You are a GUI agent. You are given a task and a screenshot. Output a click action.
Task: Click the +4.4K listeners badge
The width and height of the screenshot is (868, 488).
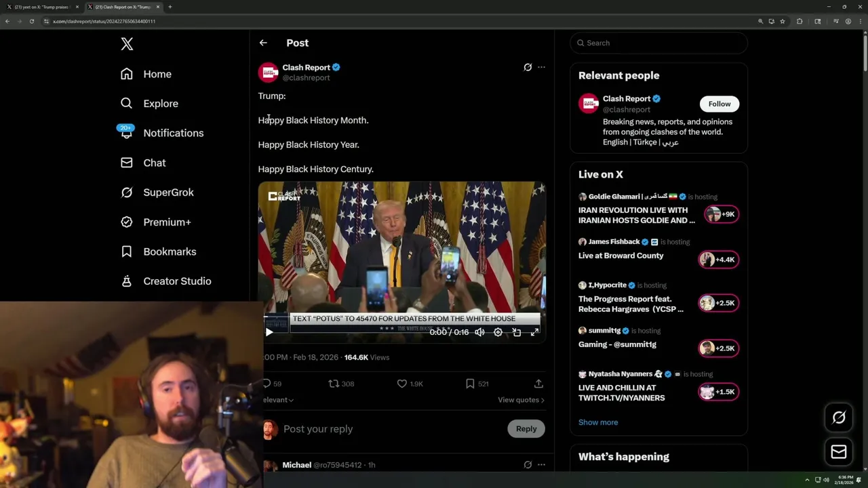(718, 260)
